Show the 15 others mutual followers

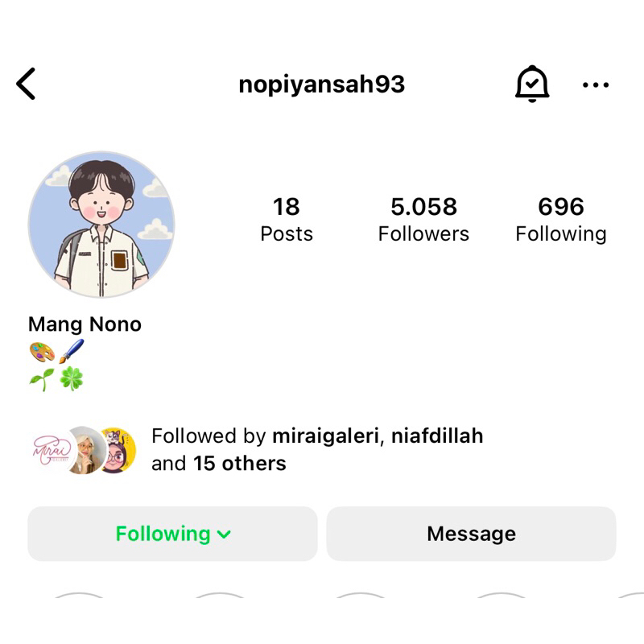[x=239, y=464]
